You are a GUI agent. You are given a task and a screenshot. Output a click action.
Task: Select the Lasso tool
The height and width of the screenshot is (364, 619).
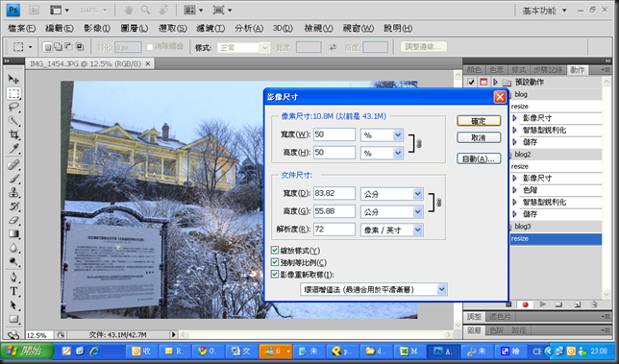pos(13,108)
